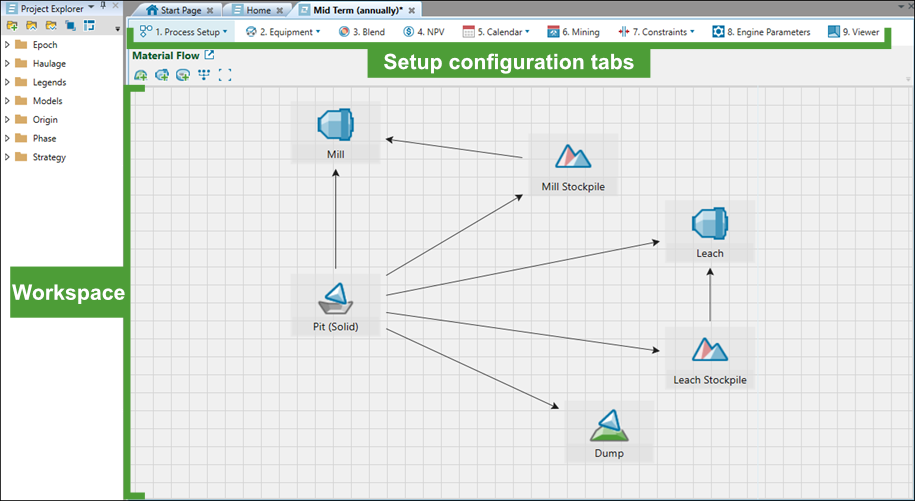The height and width of the screenshot is (501, 915).
Task: Select the Mill process node
Action: point(336,134)
